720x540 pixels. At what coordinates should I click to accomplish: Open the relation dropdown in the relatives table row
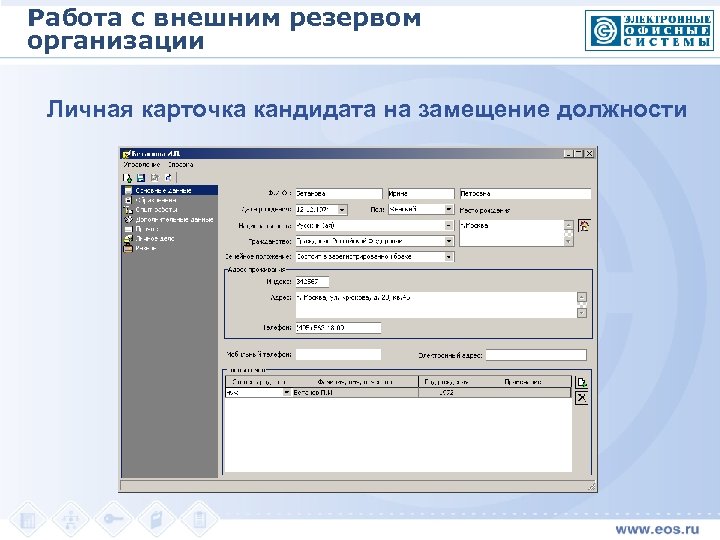287,393
